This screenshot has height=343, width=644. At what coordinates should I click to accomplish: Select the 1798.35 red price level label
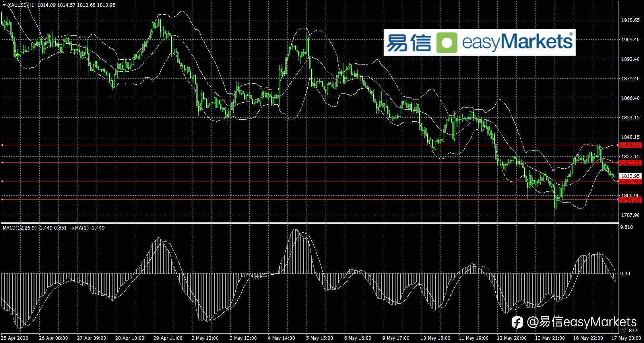631,200
